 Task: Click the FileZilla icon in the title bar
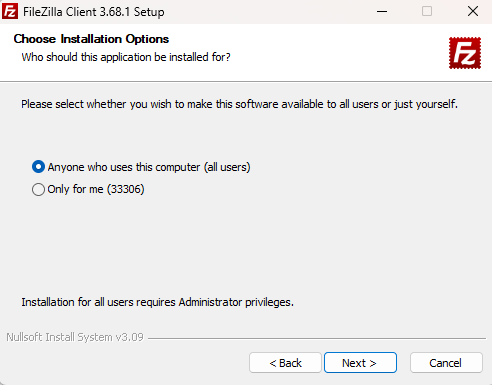[x=10, y=11]
